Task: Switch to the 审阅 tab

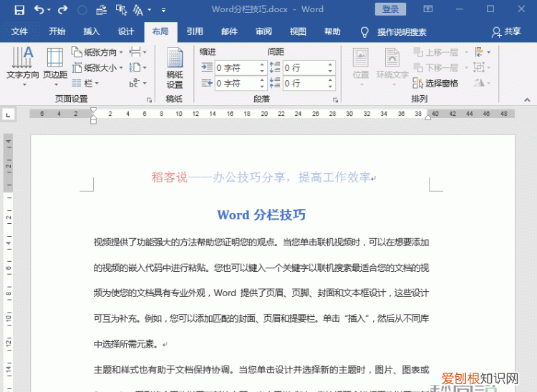Action: point(263,31)
